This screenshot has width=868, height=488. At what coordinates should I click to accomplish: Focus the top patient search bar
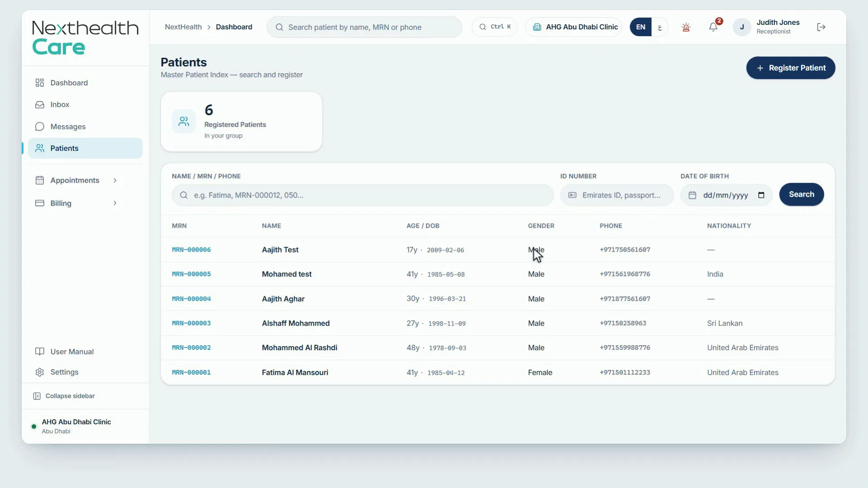pyautogui.click(x=364, y=27)
